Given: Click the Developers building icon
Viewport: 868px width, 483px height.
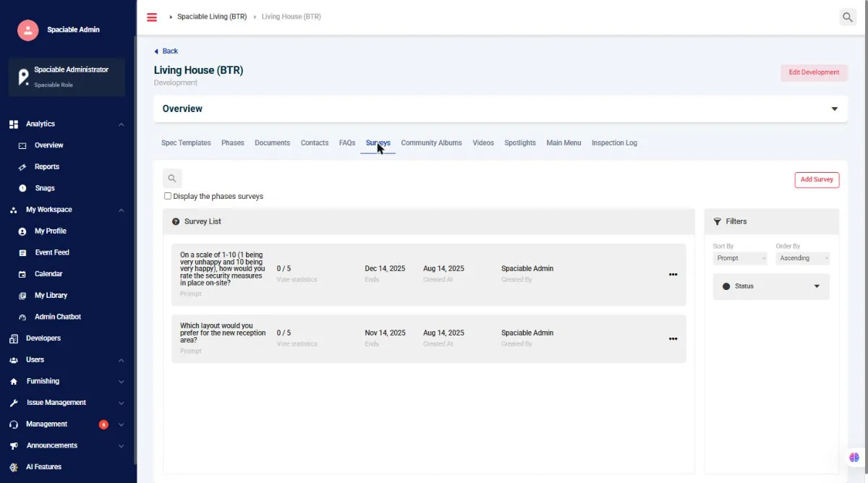Looking at the screenshot, I should pyautogui.click(x=14, y=338).
